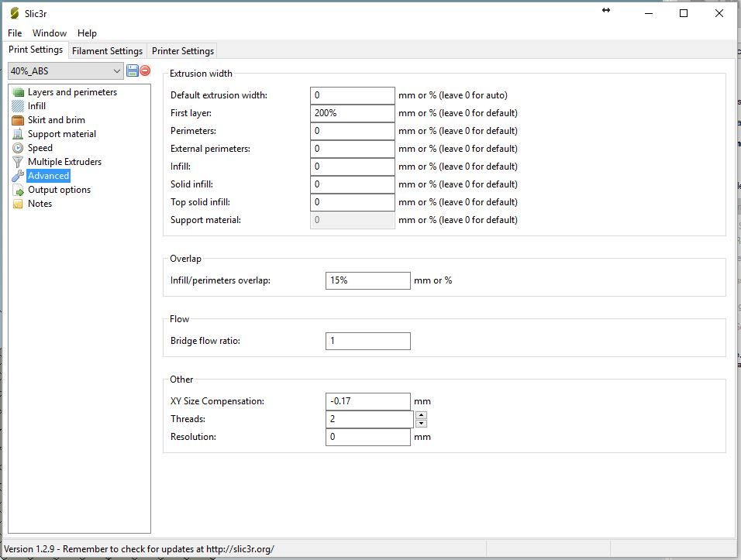Maximize the Slic3r window
Viewport: 741px width, 560px height.
click(x=684, y=13)
